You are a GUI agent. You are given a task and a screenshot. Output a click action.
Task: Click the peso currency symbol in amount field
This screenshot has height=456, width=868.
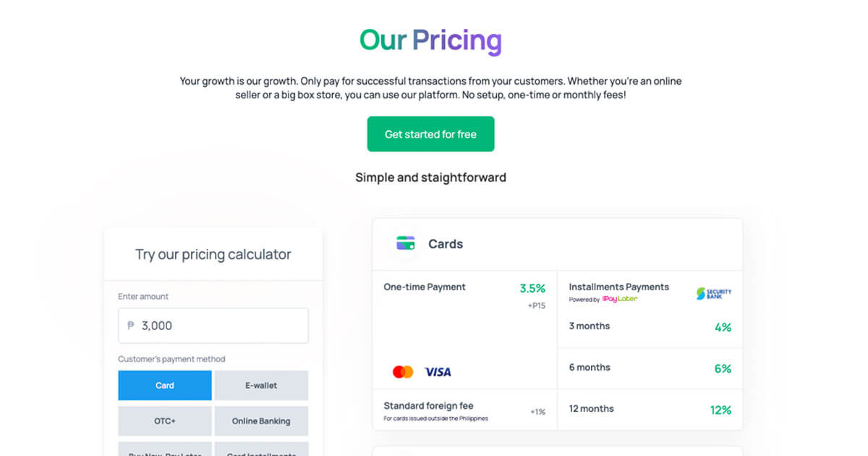(129, 326)
